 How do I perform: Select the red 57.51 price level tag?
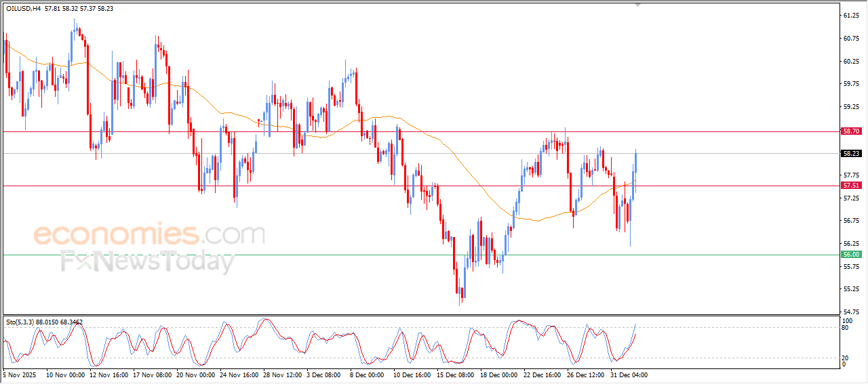click(851, 185)
